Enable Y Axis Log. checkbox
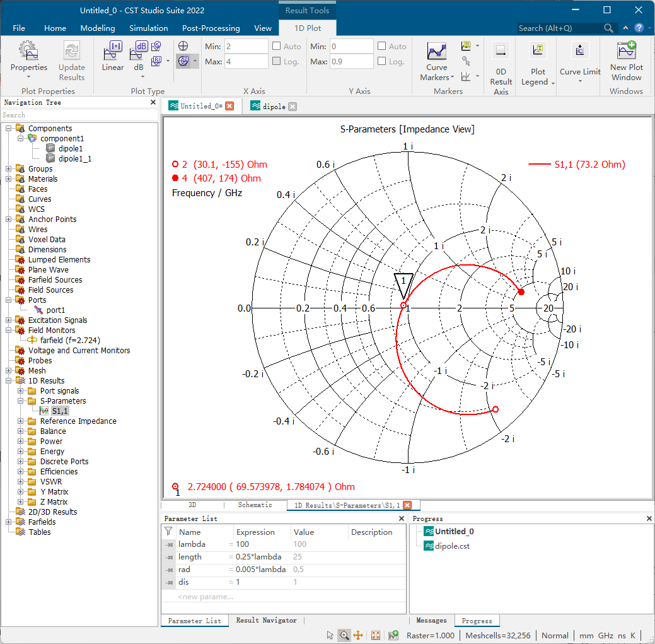Screen dimensions: 655x644 (382, 61)
